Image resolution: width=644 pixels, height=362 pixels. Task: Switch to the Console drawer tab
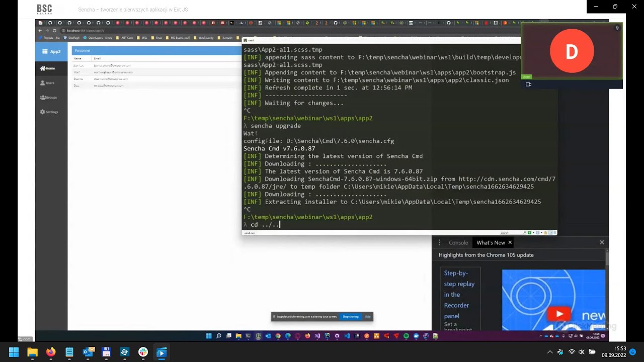458,242
